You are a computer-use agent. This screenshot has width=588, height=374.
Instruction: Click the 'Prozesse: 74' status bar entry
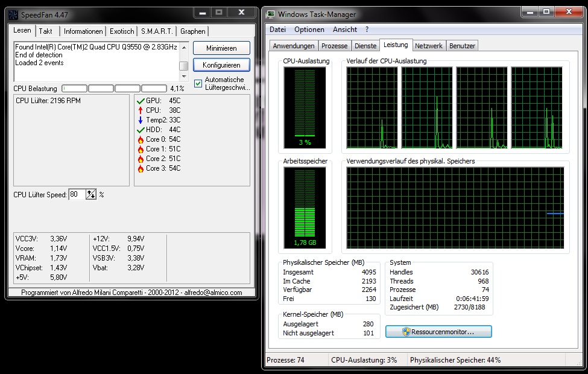click(285, 360)
